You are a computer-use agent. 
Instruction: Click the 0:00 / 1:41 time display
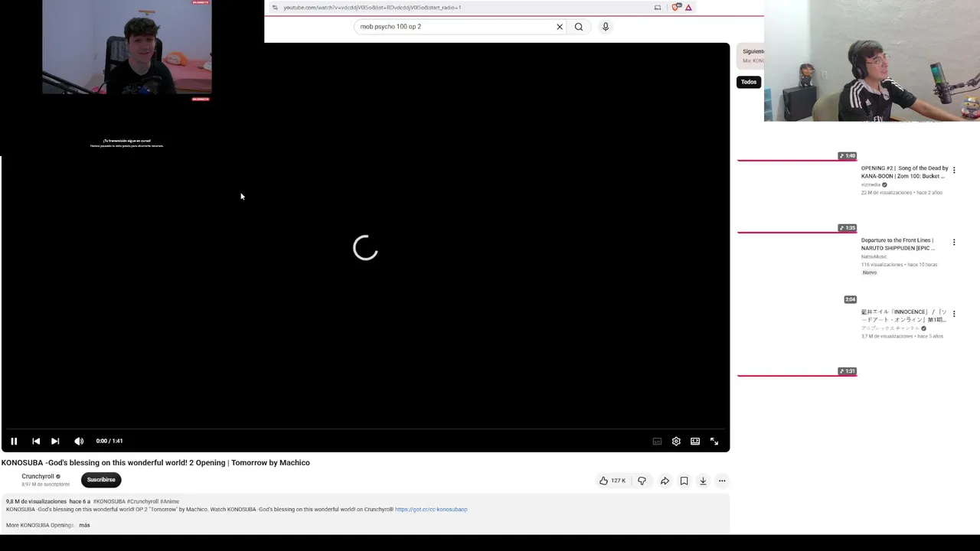tap(109, 441)
